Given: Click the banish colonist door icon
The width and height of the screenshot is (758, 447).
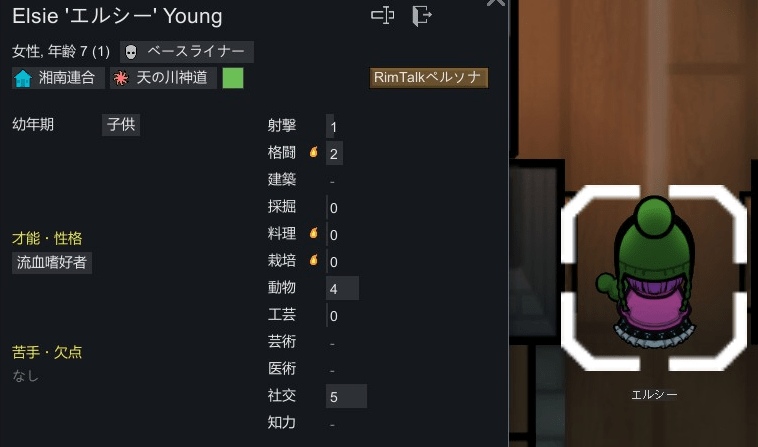Looking at the screenshot, I should (x=422, y=15).
